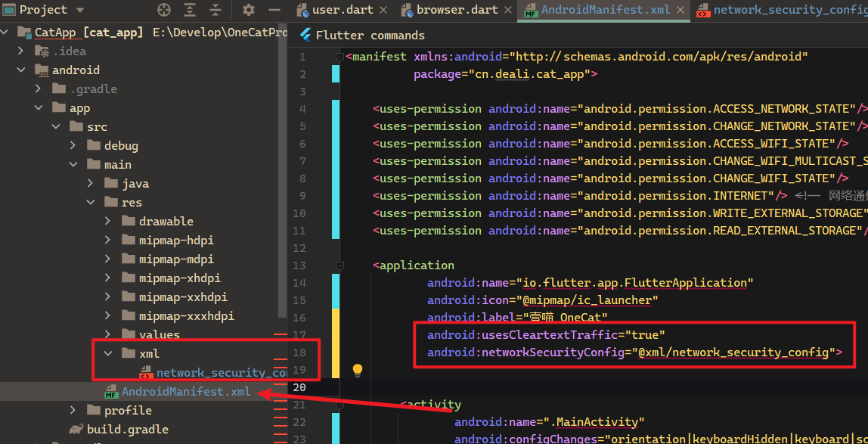
Task: Click the locate opened file target icon
Action: click(164, 9)
